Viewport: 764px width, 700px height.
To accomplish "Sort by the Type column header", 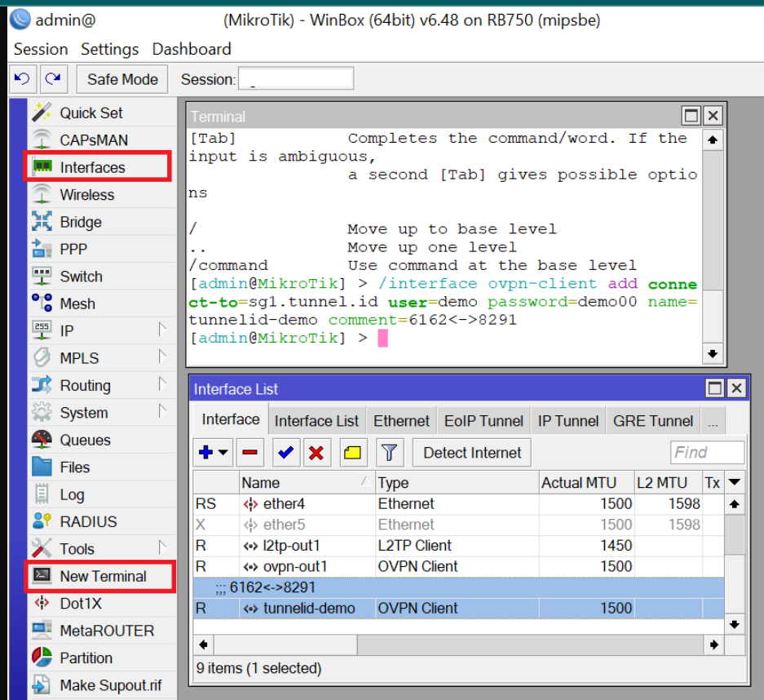I will pyautogui.click(x=457, y=483).
